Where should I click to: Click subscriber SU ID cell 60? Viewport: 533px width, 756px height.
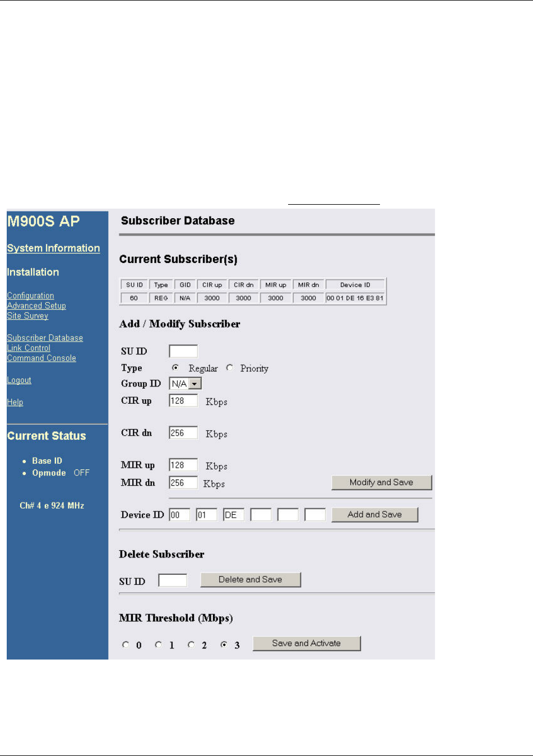coord(135,298)
